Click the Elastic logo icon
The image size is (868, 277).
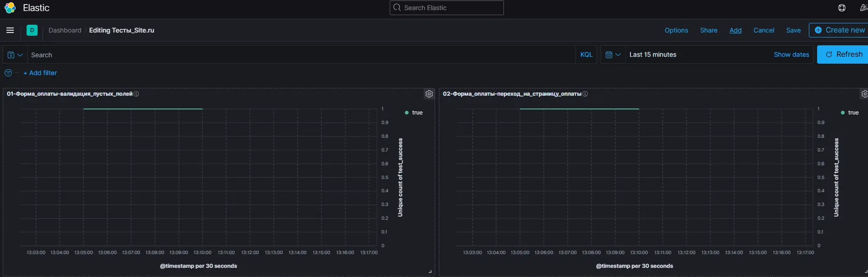click(10, 8)
